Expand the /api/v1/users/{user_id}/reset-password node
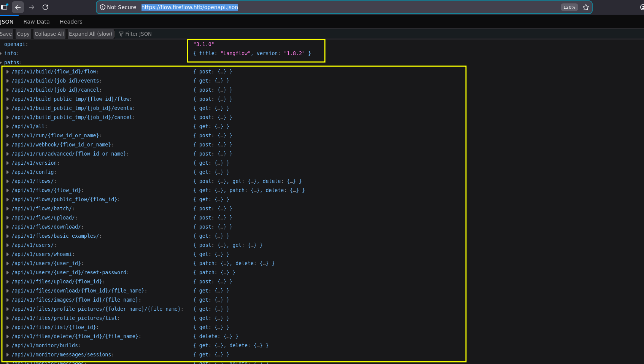Image resolution: width=644 pixels, height=364 pixels. (x=8, y=272)
